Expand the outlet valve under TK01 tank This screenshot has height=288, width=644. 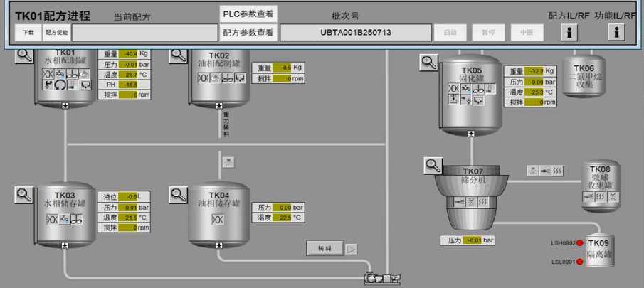point(65,105)
